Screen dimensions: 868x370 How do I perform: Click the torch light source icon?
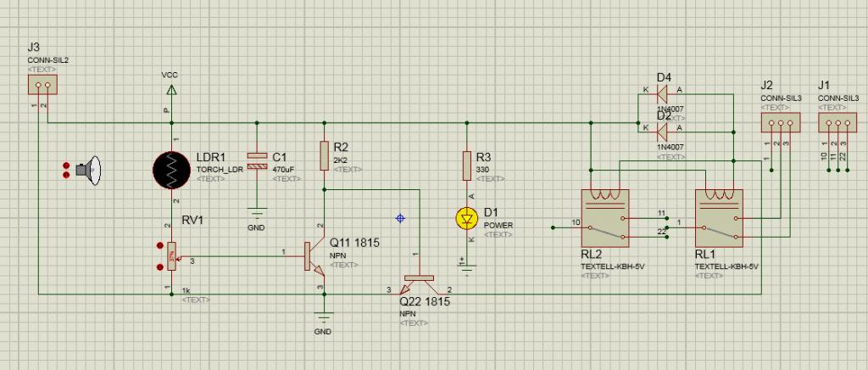click(x=90, y=171)
